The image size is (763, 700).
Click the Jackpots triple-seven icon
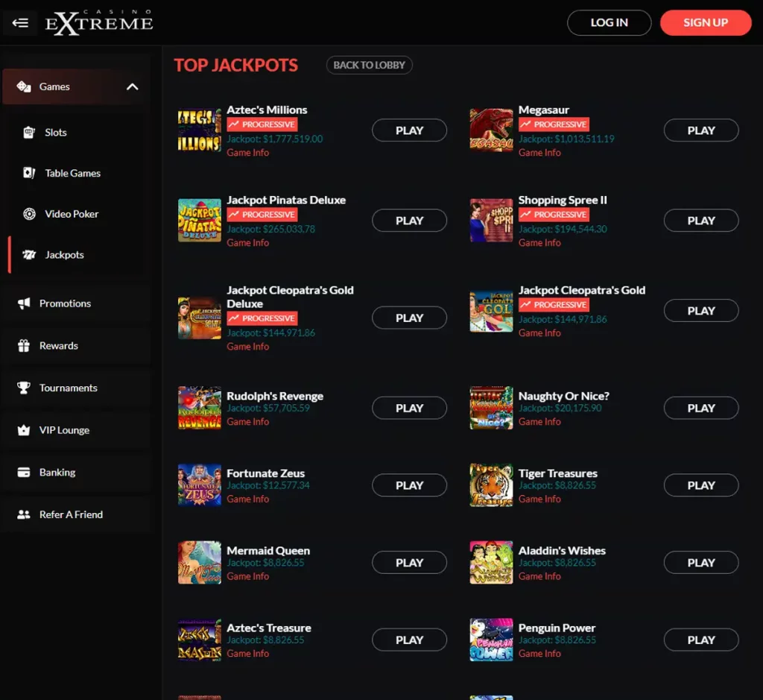(x=28, y=255)
